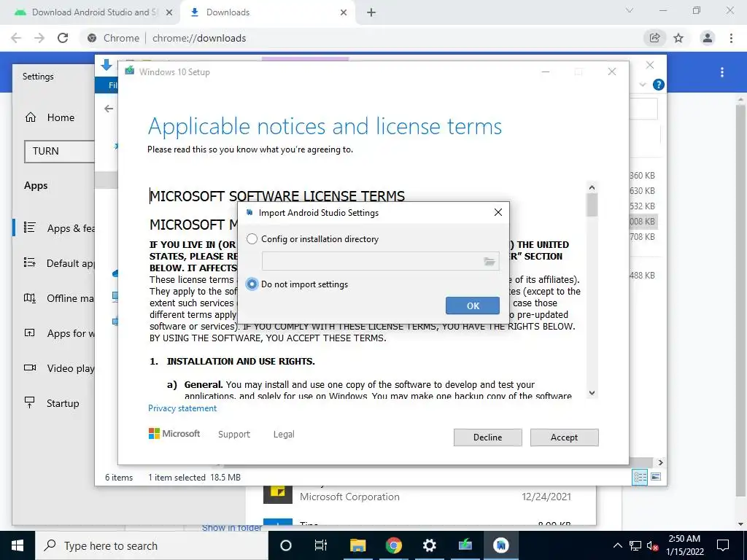Open Chrome tab search chevron
Viewport: 747px width, 560px height.
(x=630, y=10)
